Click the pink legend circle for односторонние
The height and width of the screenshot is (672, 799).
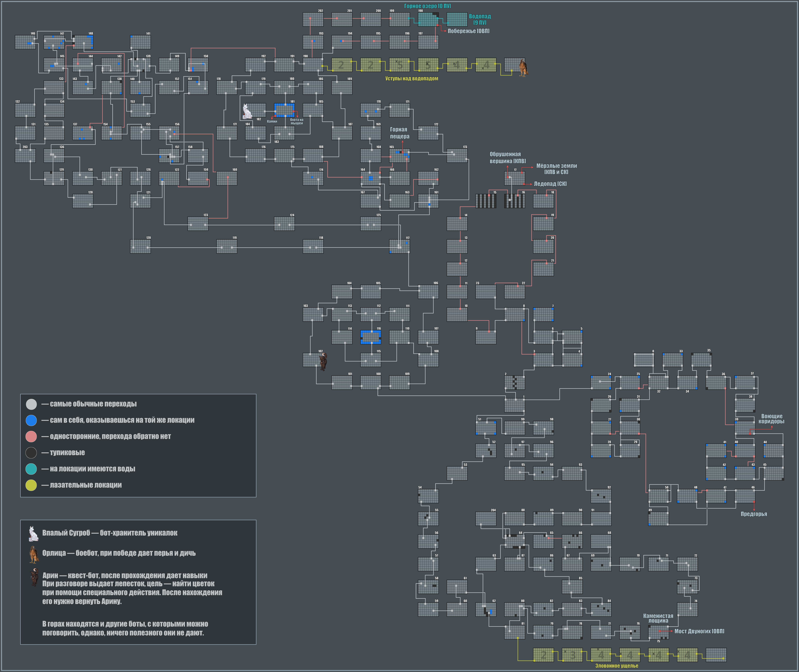(x=31, y=437)
